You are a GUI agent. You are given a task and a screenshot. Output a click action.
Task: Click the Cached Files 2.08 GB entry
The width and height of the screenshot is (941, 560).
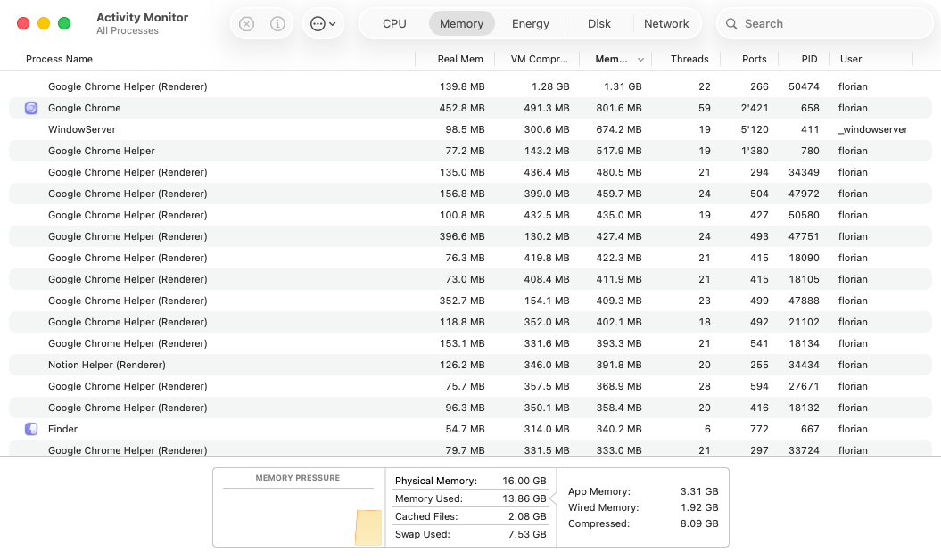click(x=471, y=517)
